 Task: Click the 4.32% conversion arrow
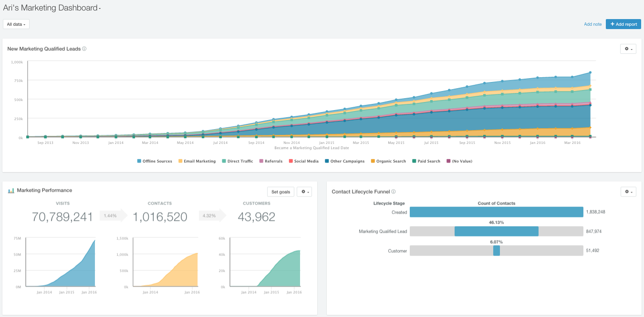213,216
